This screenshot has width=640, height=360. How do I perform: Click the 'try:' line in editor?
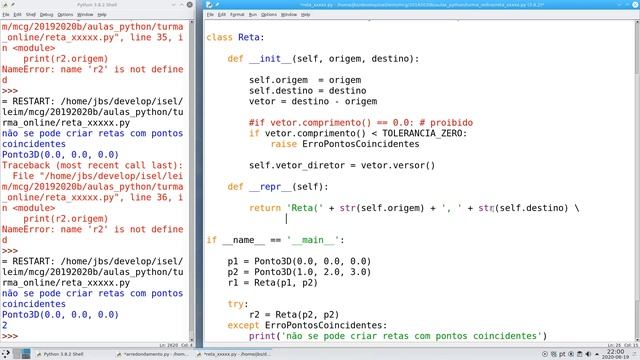pyautogui.click(x=238, y=304)
